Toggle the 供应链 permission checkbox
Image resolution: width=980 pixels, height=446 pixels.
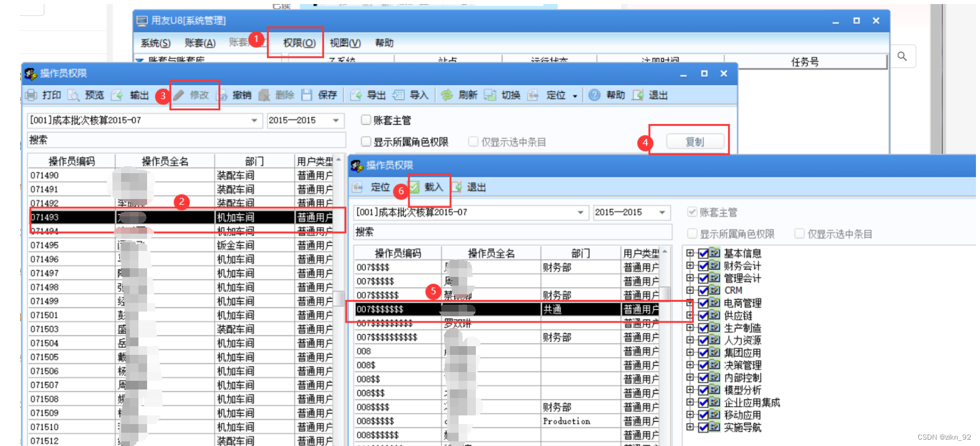[703, 316]
